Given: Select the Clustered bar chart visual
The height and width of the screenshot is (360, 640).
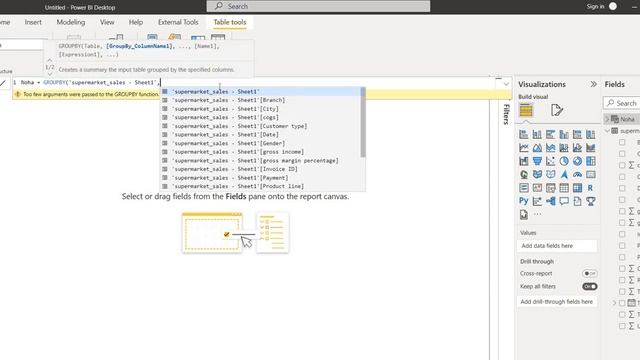Looking at the screenshot, I should click(x=551, y=134).
